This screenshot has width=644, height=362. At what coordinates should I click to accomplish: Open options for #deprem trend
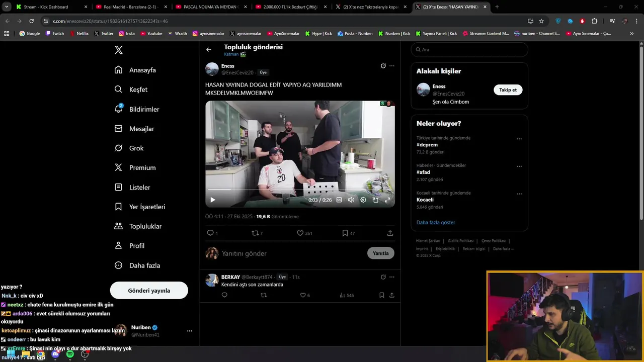[x=519, y=139]
